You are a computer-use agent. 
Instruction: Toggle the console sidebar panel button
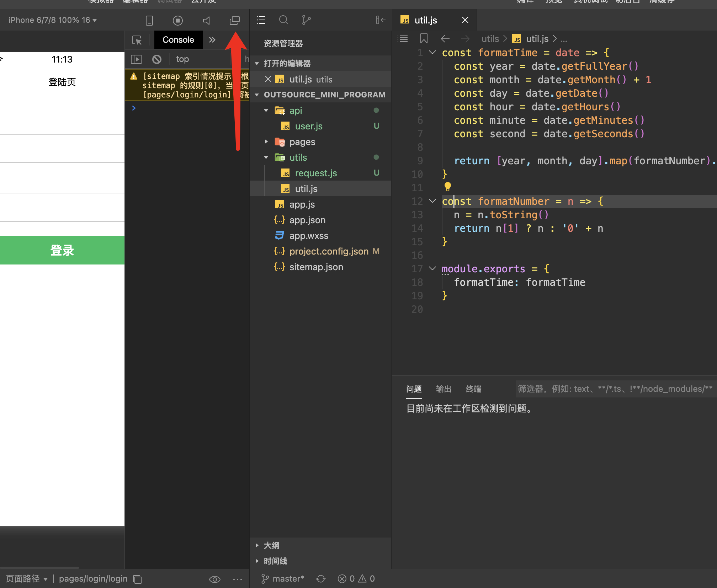coord(136,59)
